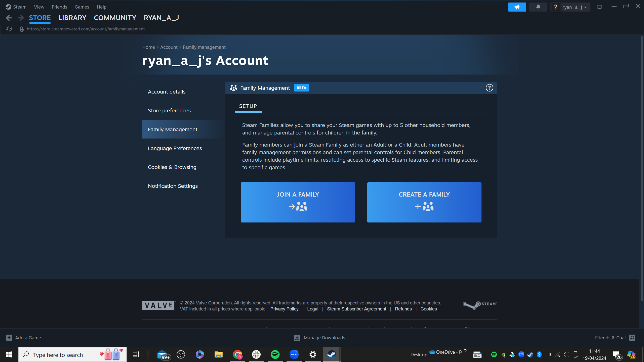Open the NVIDIA tray icon

[503, 355]
